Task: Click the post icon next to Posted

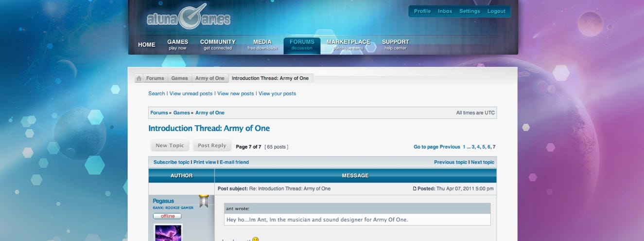Action: [415, 189]
